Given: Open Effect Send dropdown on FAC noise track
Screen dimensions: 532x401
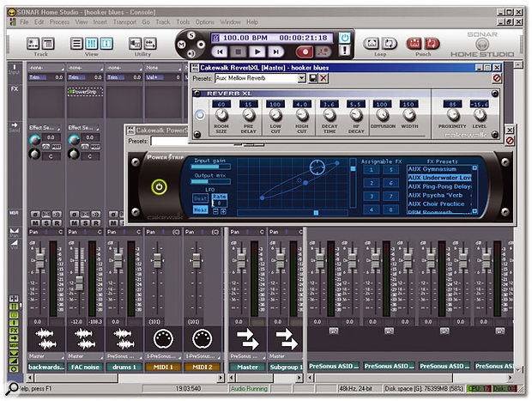Looking at the screenshot, I should coord(83,128).
